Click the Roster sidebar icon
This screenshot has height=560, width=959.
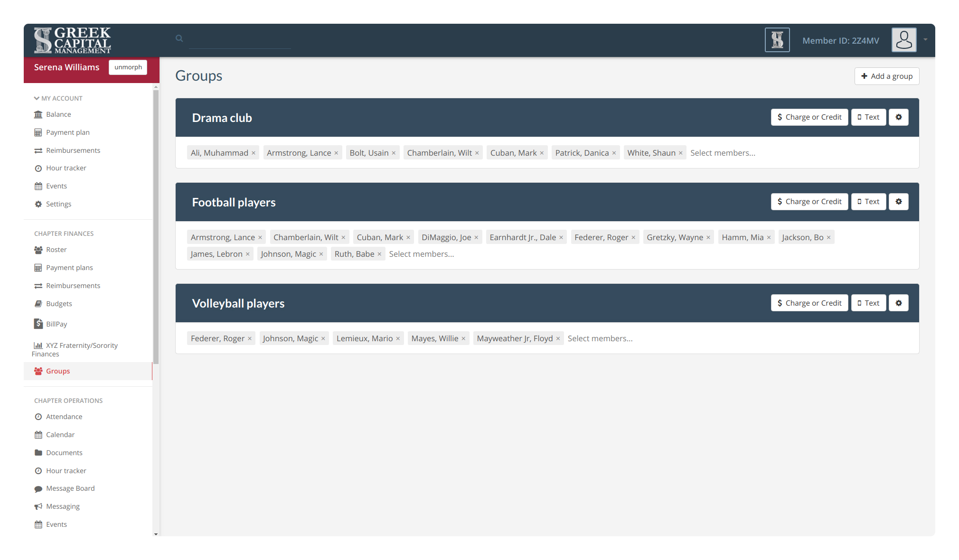point(38,249)
